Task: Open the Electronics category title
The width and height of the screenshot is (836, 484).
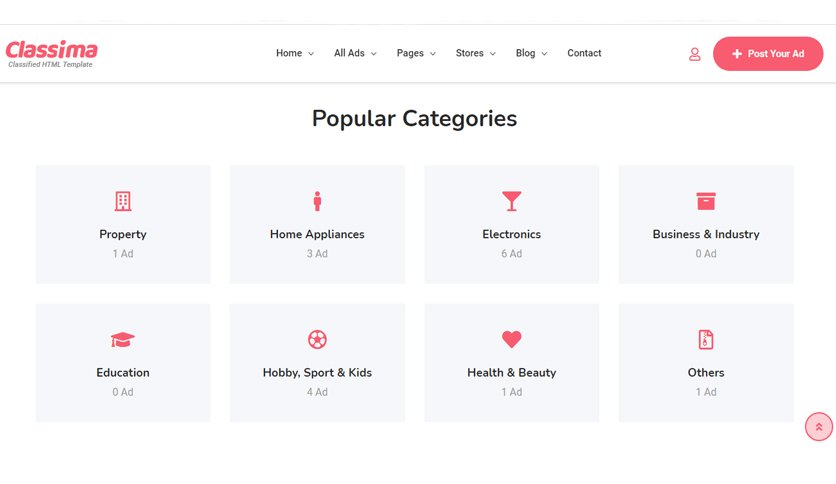Action: pos(511,234)
